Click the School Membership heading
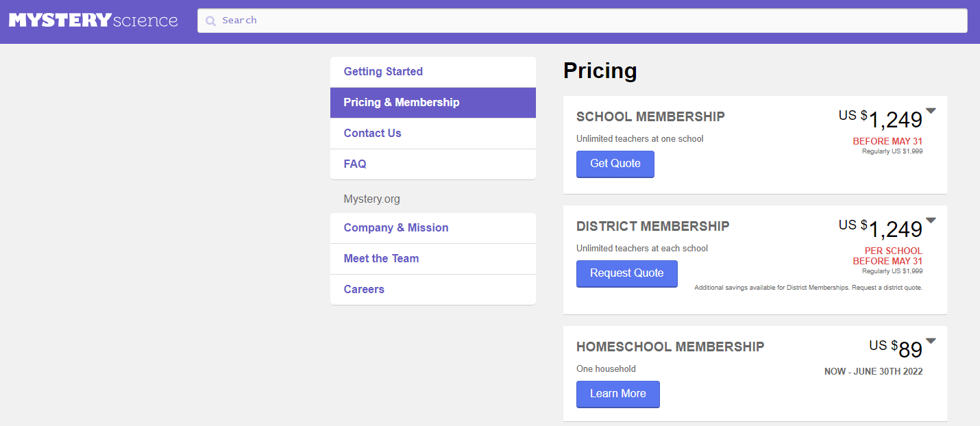Screen dimensions: 980x426 coord(650,117)
